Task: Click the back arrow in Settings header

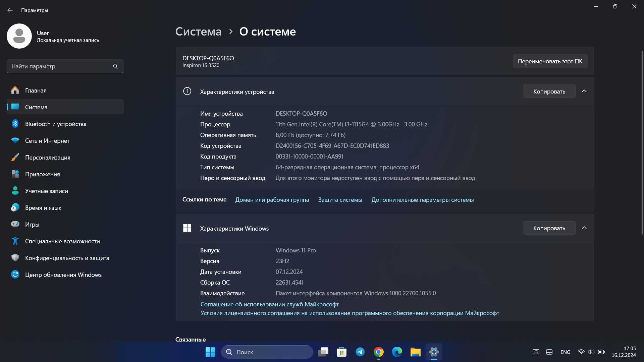Action: 10,10
